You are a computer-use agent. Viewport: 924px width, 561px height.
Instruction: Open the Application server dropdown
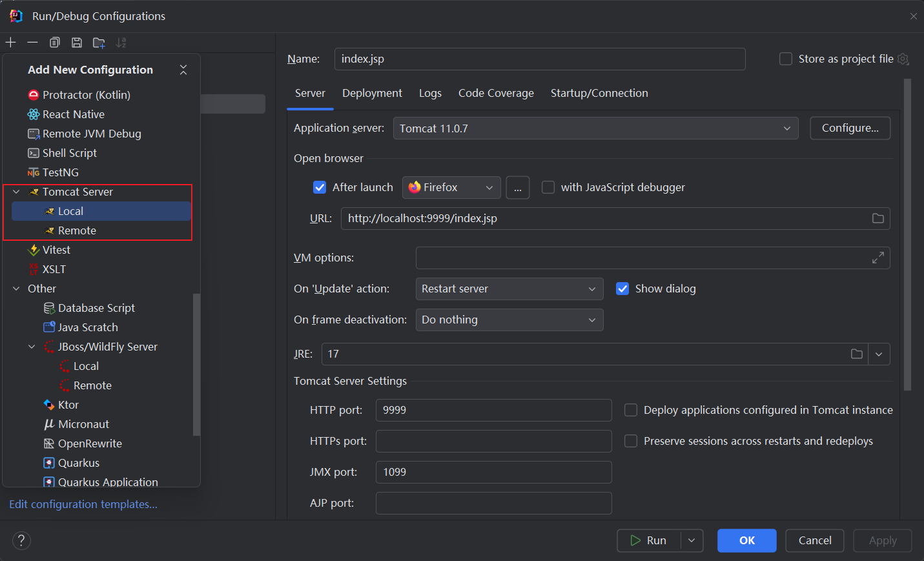596,128
